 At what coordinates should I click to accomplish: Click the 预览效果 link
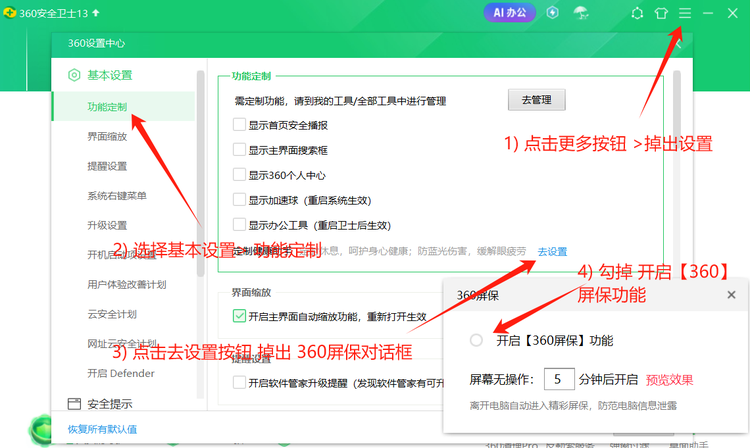[669, 380]
